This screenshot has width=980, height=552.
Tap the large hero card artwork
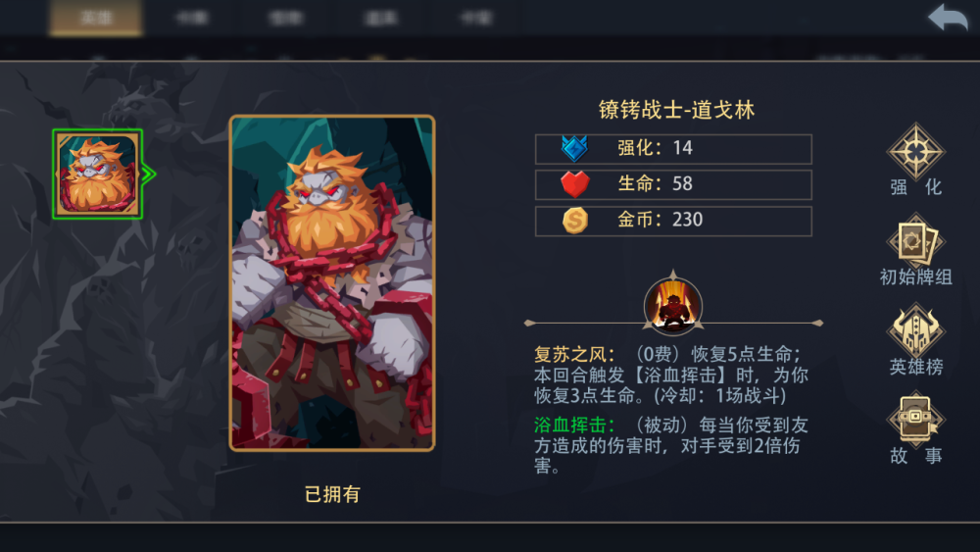coord(332,282)
